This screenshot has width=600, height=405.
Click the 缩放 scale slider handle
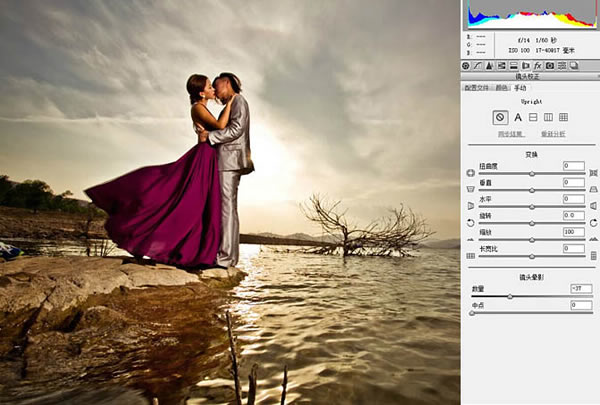[x=532, y=240]
